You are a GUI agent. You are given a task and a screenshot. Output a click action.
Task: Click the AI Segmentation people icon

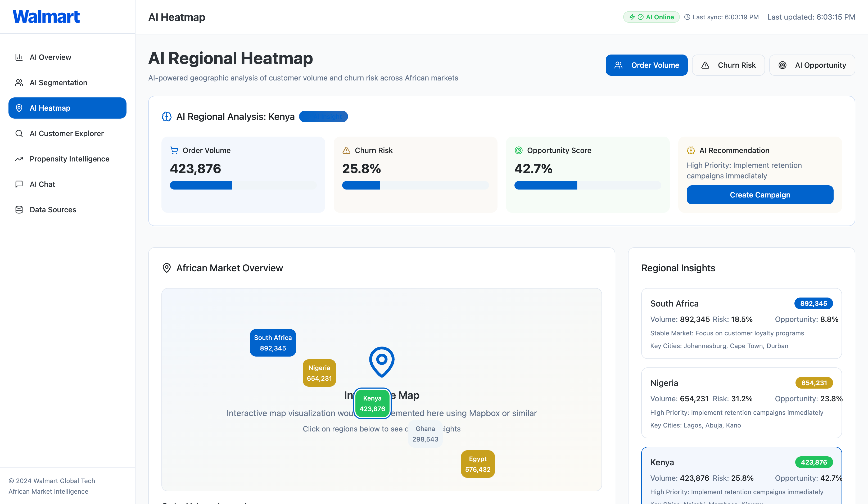coord(19,83)
